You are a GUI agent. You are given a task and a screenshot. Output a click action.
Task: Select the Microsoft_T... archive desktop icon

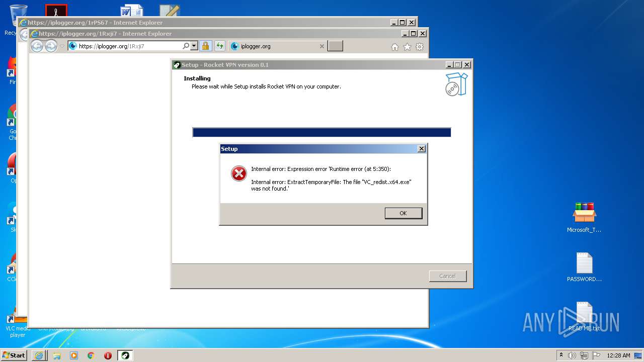(584, 217)
